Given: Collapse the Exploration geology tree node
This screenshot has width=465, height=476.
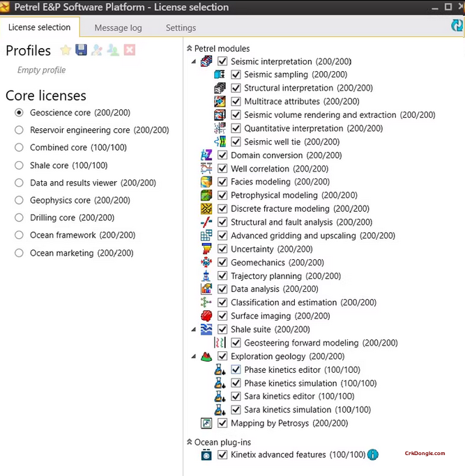Looking at the screenshot, I should pyautogui.click(x=194, y=356).
